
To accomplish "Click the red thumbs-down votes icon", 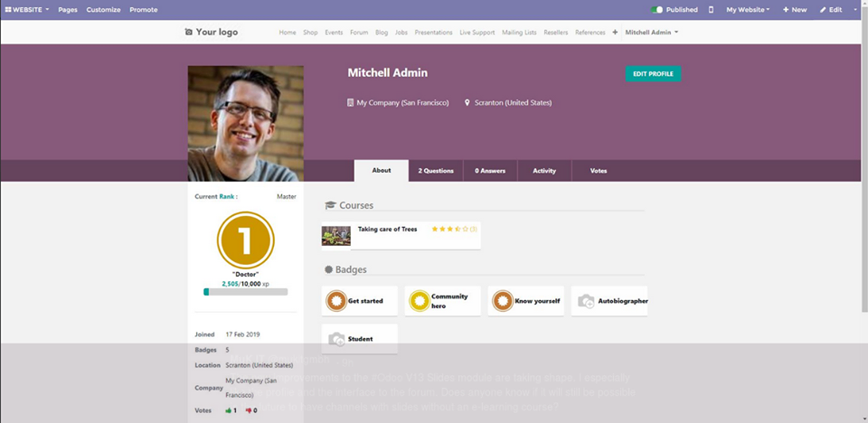I will [249, 411].
